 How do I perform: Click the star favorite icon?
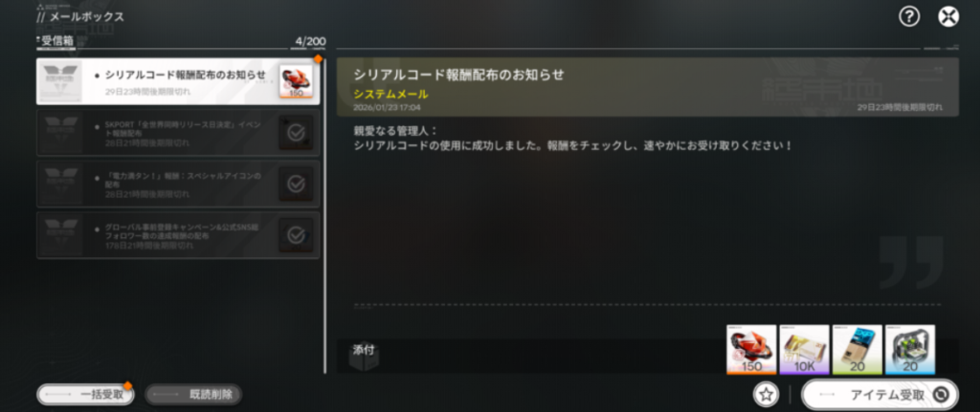point(767,394)
